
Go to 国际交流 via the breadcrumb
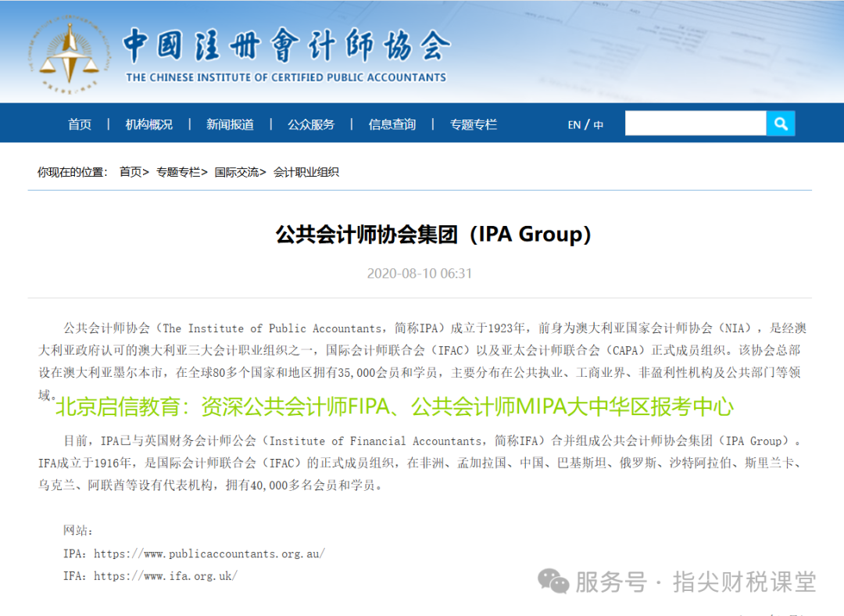pos(237,172)
